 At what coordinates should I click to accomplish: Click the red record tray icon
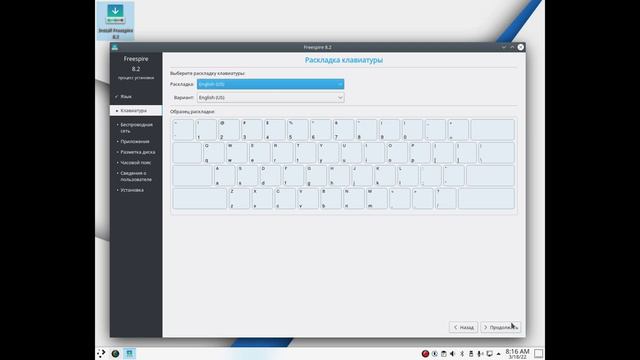(425, 354)
